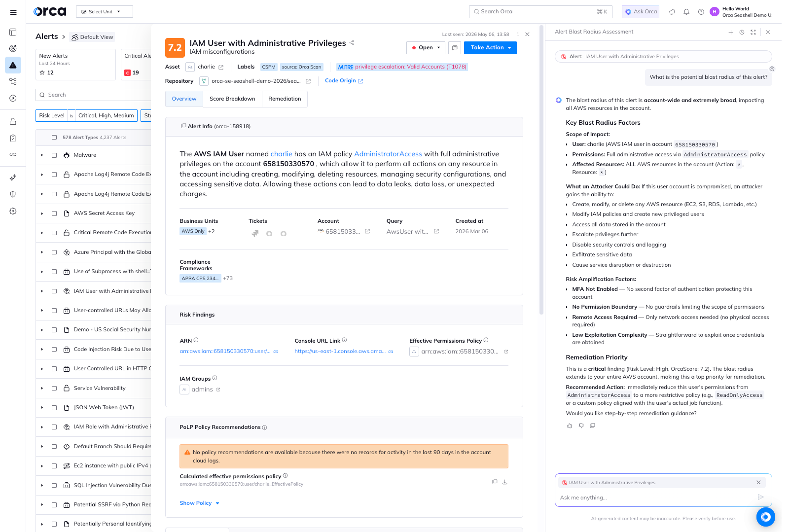The height and width of the screenshot is (532, 789).
Task: Open the announcements megaphone icon
Action: coord(672,12)
